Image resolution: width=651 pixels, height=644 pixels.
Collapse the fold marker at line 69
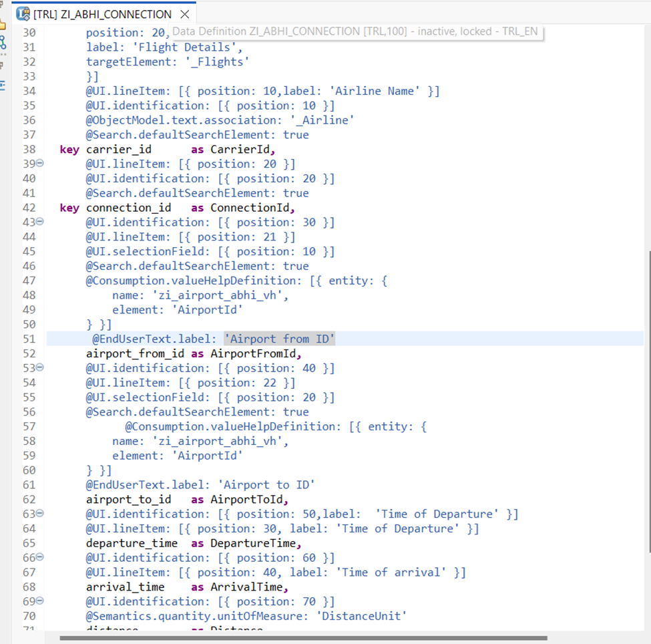39,602
